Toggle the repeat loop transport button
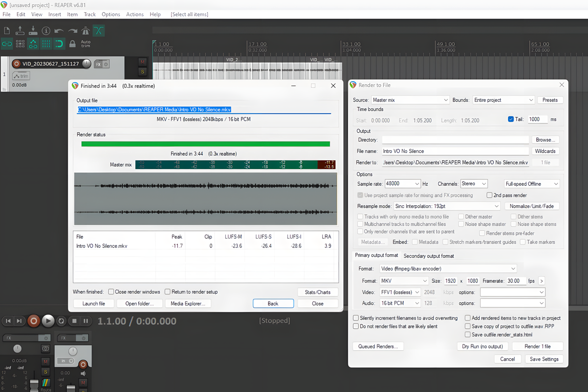Screen dimensions: 588x392 tap(61, 321)
